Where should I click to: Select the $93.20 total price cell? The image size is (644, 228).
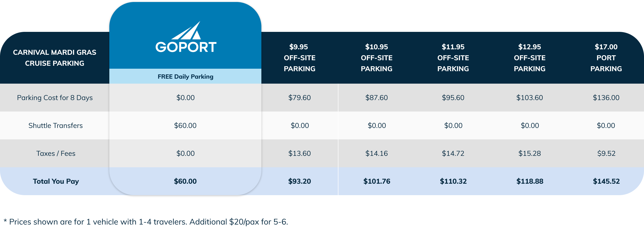(x=299, y=181)
